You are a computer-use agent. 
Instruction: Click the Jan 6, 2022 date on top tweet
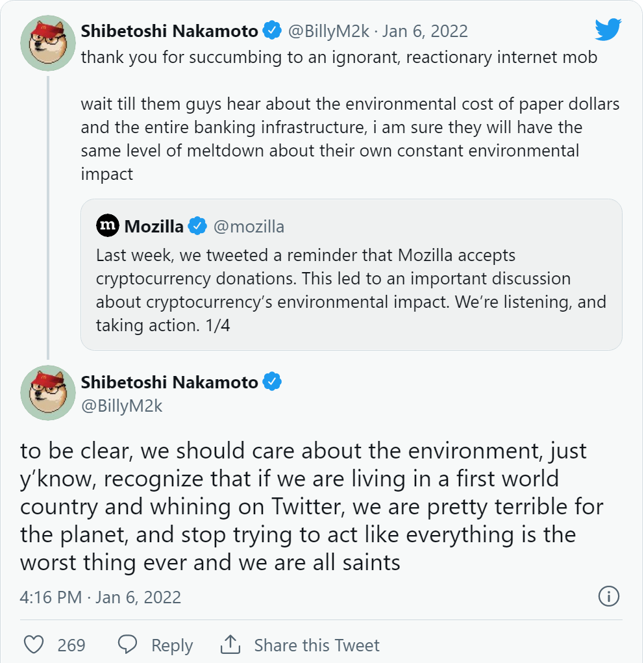point(425,31)
